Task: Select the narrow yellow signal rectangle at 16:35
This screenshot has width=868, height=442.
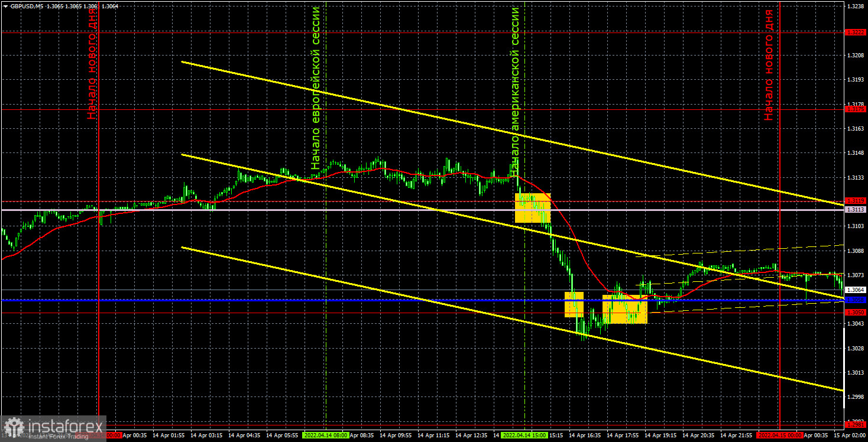Action: [x=574, y=304]
